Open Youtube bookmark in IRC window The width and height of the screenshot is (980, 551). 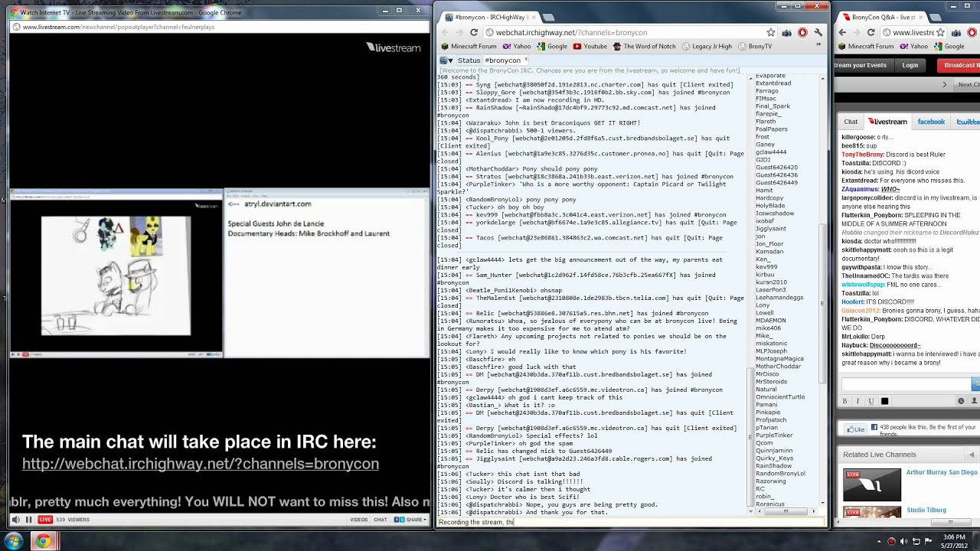coord(590,46)
